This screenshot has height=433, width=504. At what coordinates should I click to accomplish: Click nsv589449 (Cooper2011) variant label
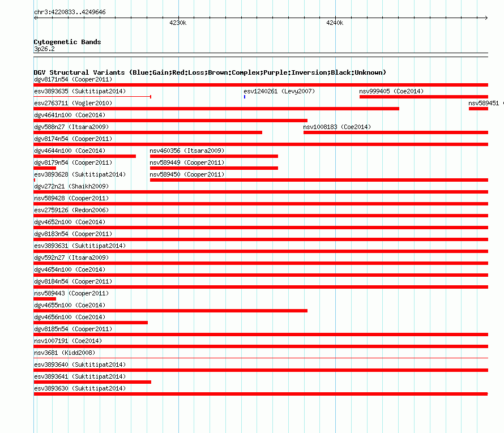click(x=187, y=162)
